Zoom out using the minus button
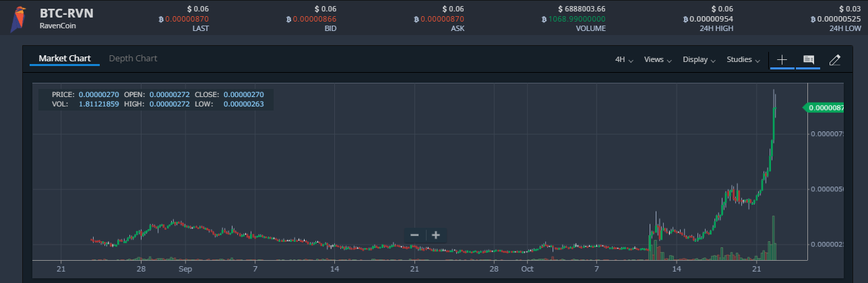Image resolution: width=868 pixels, height=283 pixels. (x=414, y=235)
